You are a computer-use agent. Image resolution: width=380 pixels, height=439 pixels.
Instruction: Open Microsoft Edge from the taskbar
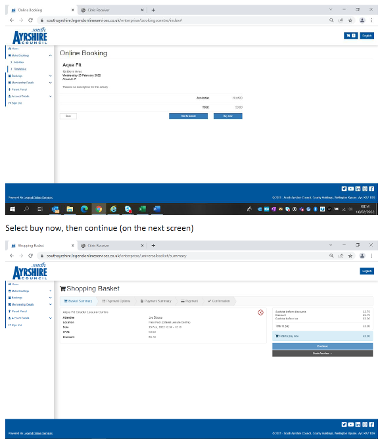point(84,209)
